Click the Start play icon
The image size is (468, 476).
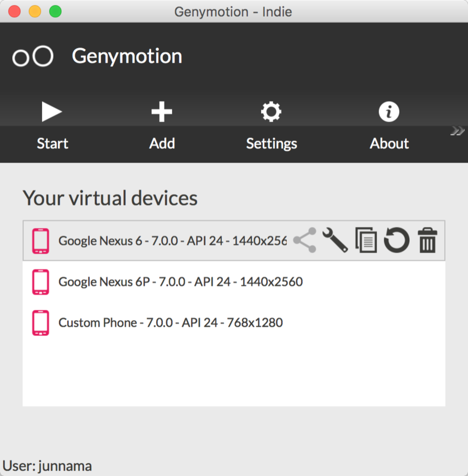[x=52, y=112]
